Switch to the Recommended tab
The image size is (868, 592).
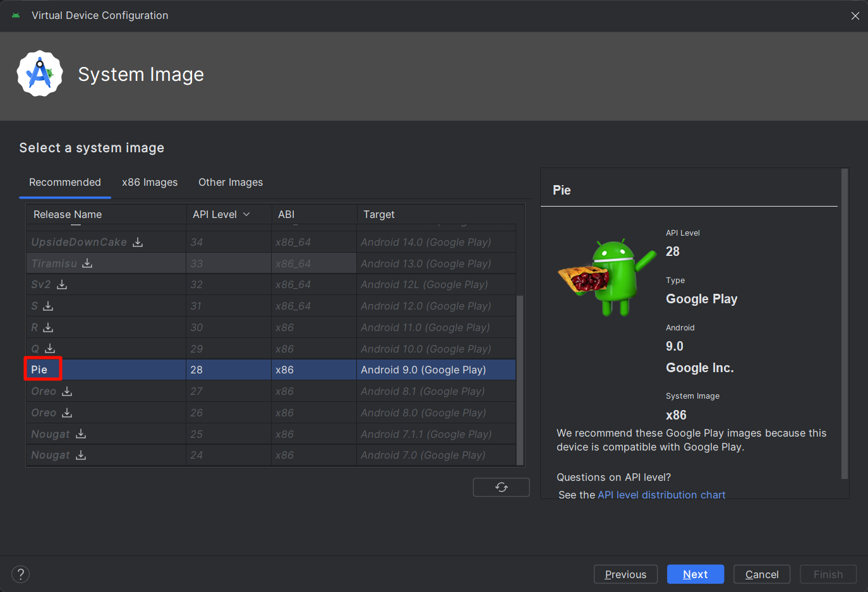point(65,182)
